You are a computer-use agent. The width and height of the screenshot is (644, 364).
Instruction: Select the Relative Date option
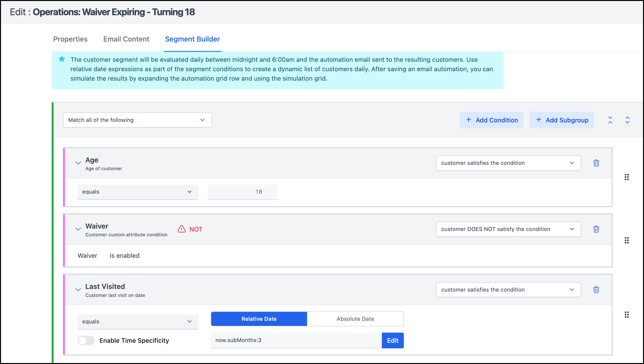(259, 319)
